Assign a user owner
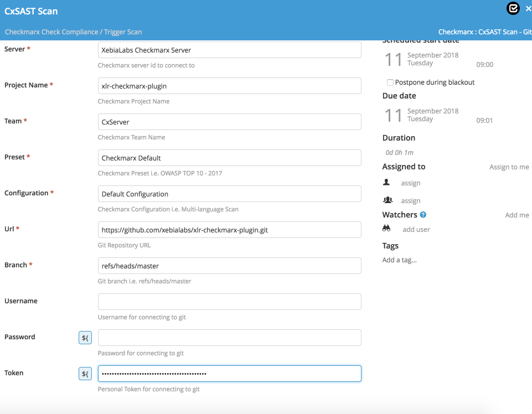Viewport: 532px width, 414px height. coord(411,183)
